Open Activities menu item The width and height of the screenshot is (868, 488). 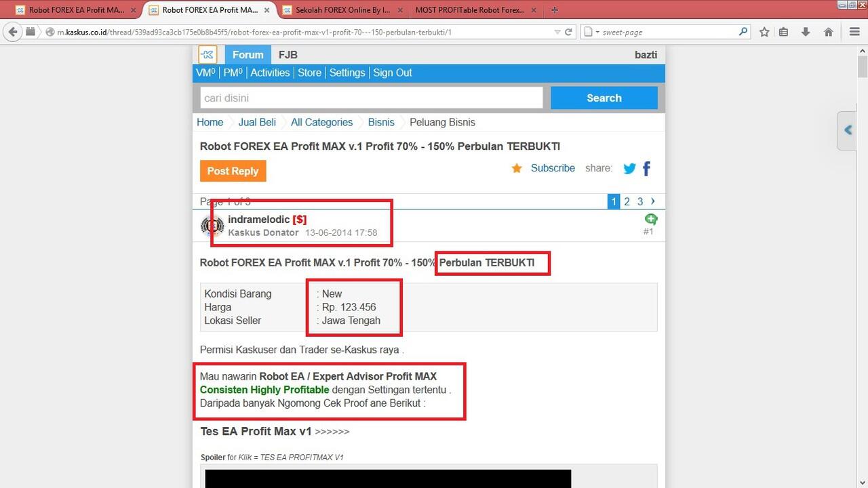click(270, 73)
